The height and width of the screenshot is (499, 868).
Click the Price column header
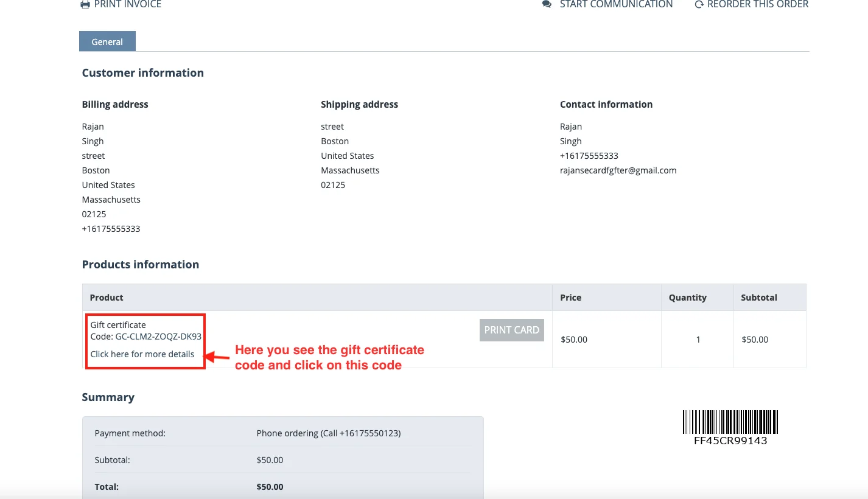pos(570,298)
